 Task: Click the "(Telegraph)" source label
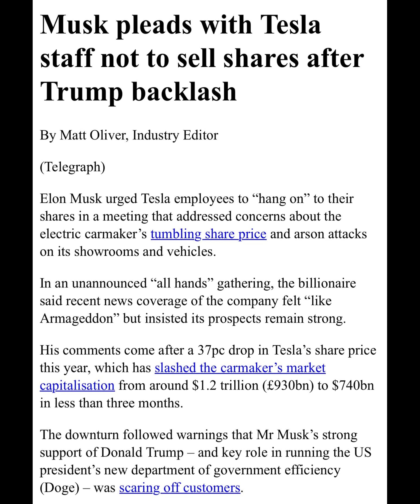[x=73, y=167]
